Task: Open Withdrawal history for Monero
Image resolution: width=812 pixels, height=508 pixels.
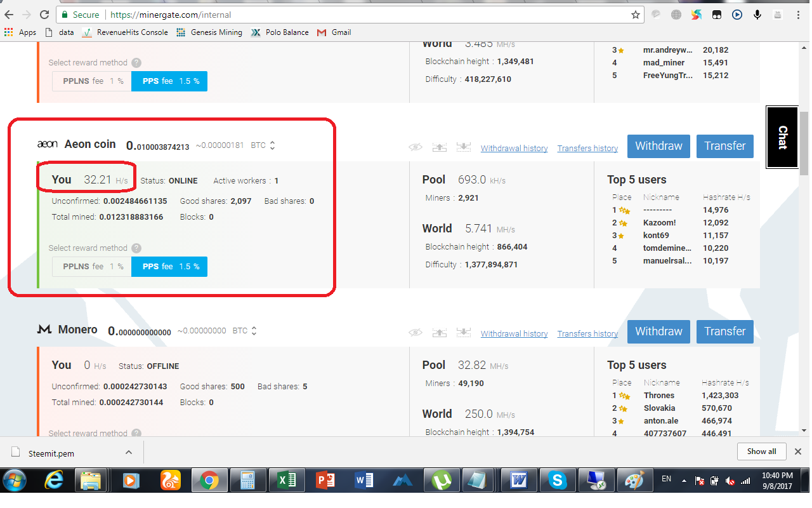Action: tap(514, 334)
